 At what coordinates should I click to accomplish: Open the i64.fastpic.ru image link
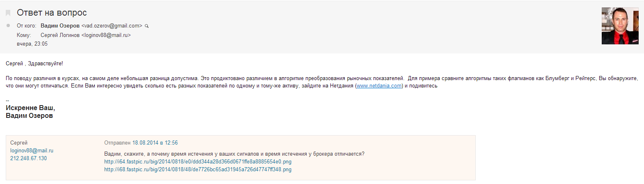[x=197, y=162]
